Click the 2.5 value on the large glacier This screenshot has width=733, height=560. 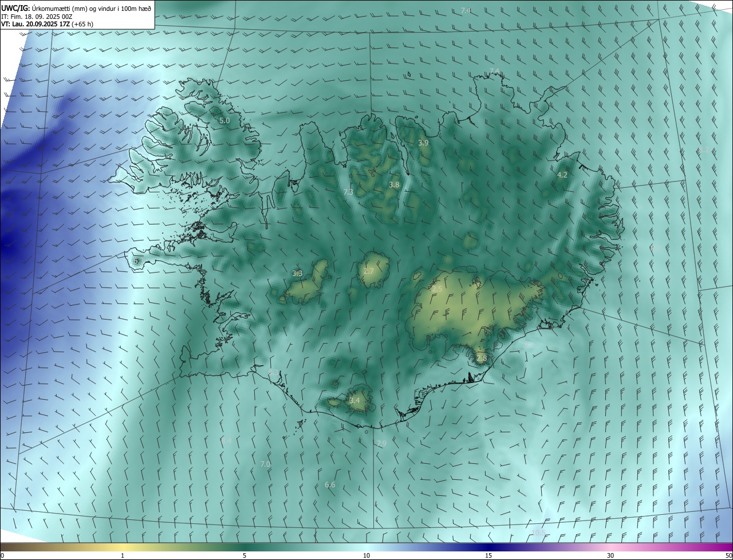click(x=437, y=290)
